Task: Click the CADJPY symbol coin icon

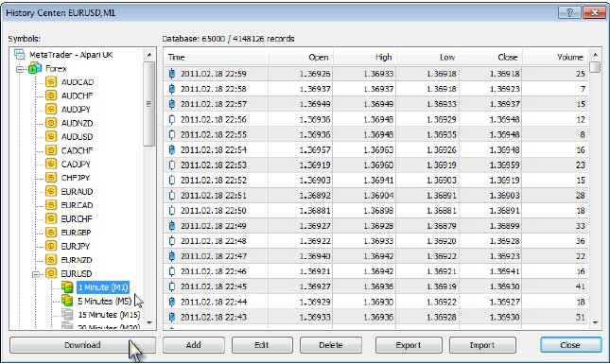Action: coord(51,164)
